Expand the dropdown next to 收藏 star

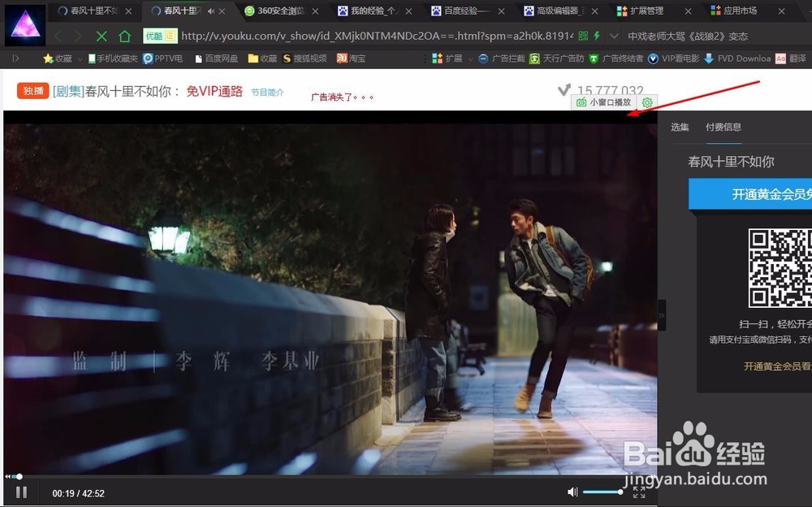pos(80,59)
